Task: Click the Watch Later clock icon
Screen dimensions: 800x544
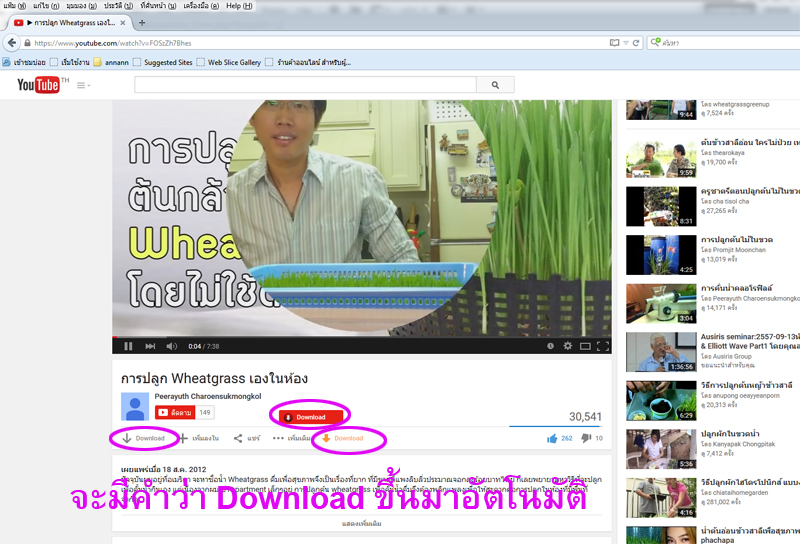Action: point(550,346)
